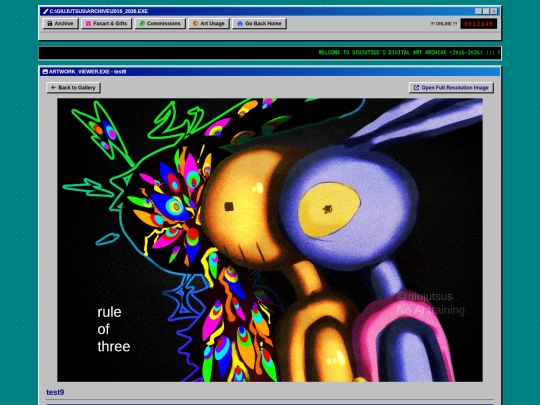Click the Art Usage shield icon
This screenshot has height=405, width=540.
coord(195,23)
